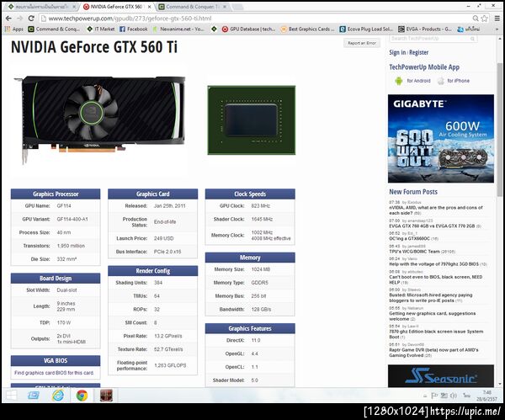Image resolution: width=505 pixels, height=420 pixels.
Task: Click the Report an Error button
Action: [362, 43]
